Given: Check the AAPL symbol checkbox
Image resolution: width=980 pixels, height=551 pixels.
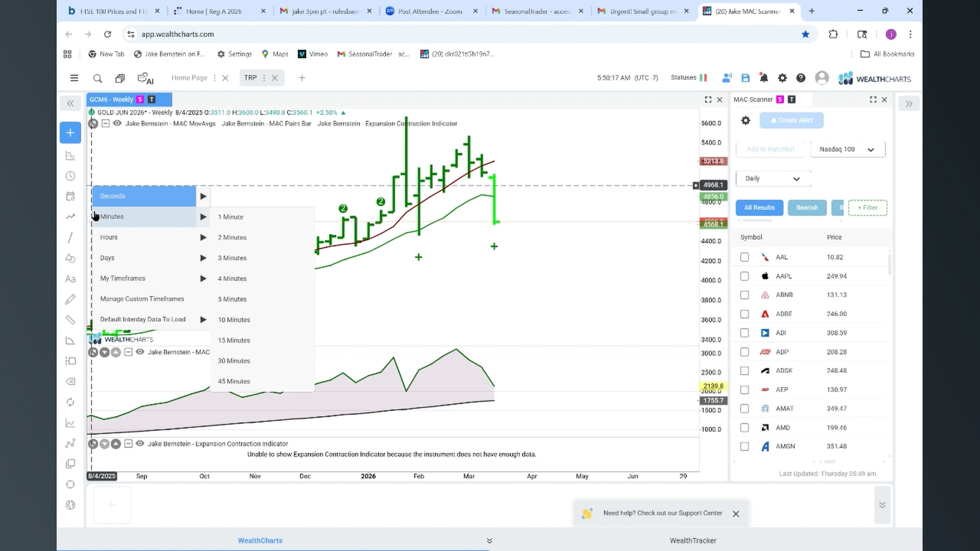Looking at the screenshot, I should [x=745, y=276].
